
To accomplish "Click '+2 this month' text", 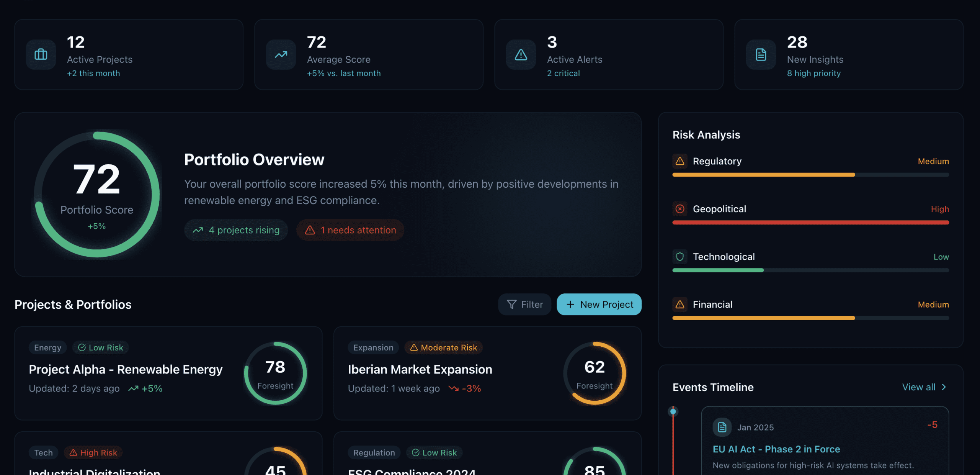I will [x=93, y=73].
